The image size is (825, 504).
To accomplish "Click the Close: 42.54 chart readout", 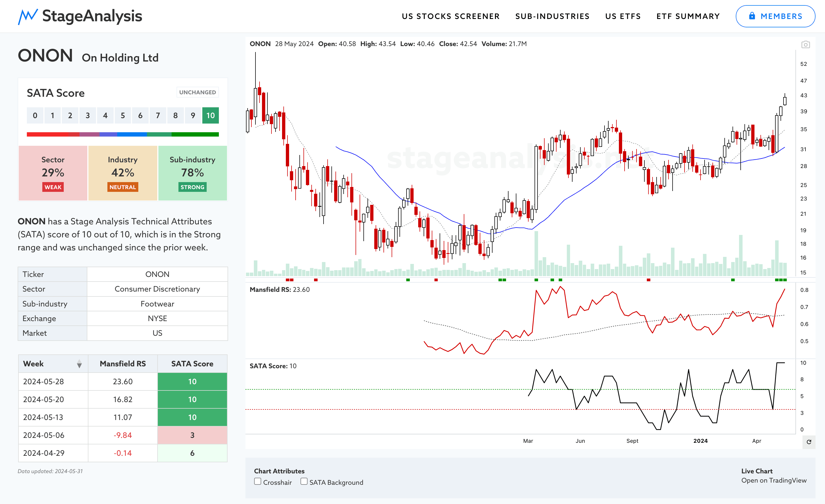I will [x=458, y=44].
